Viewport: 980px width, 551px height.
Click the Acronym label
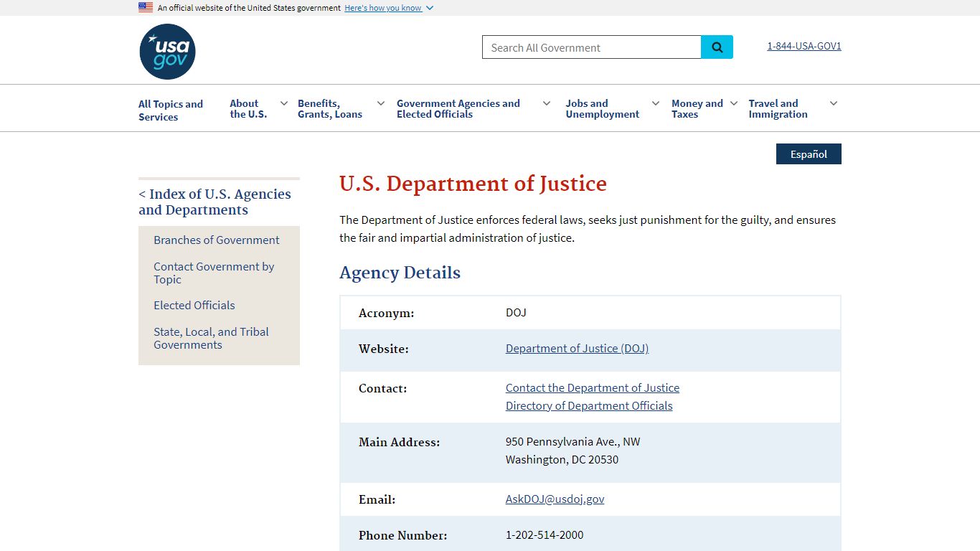click(387, 314)
